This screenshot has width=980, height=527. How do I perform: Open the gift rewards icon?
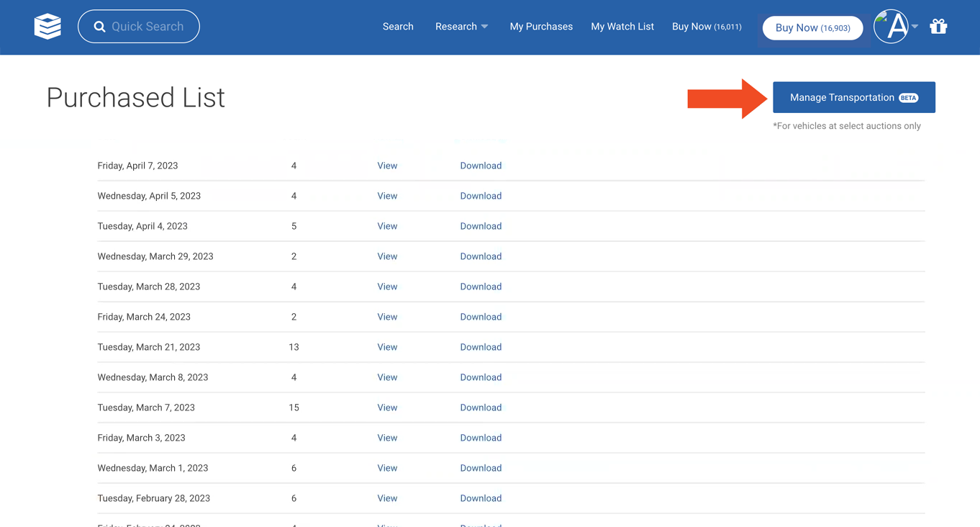coord(938,26)
